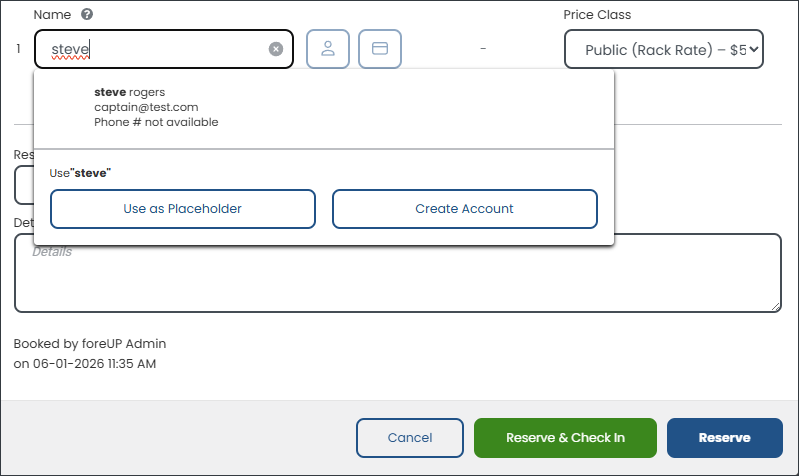
Task: Click inside the Name field containing steve
Action: [x=158, y=49]
